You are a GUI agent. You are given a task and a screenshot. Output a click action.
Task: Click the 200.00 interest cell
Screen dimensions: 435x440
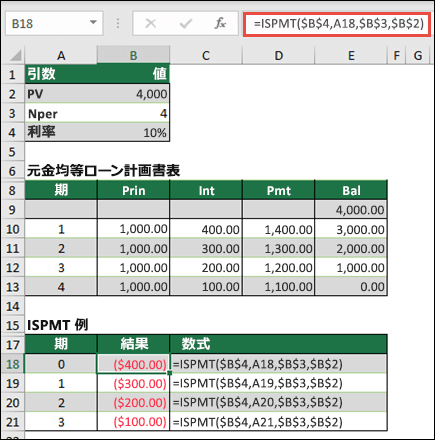click(206, 267)
